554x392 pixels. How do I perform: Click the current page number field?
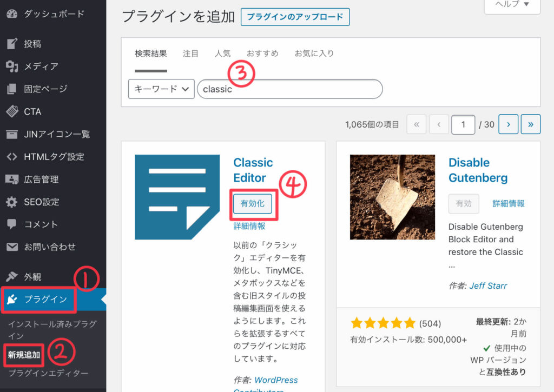tap(463, 124)
